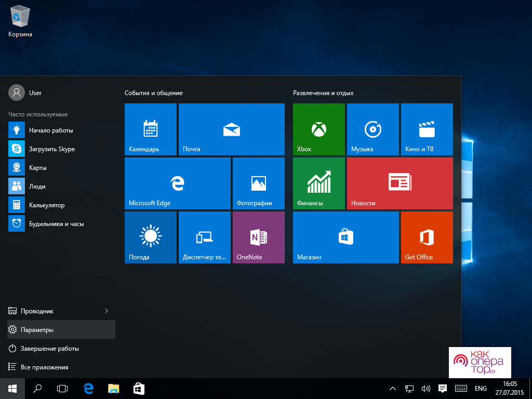Viewport: 532px width, 399px height.
Task: Select Калькулятор from frequently used list
Action: 46,205
